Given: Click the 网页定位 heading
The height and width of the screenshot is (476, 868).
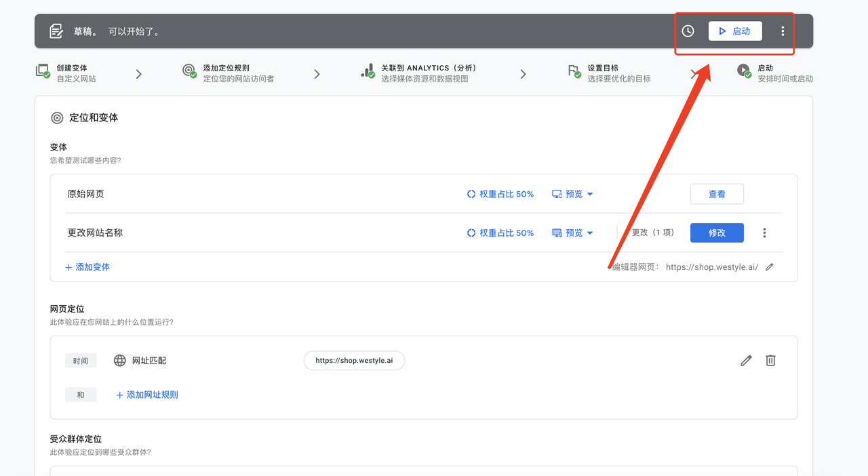Looking at the screenshot, I should click(x=67, y=309).
